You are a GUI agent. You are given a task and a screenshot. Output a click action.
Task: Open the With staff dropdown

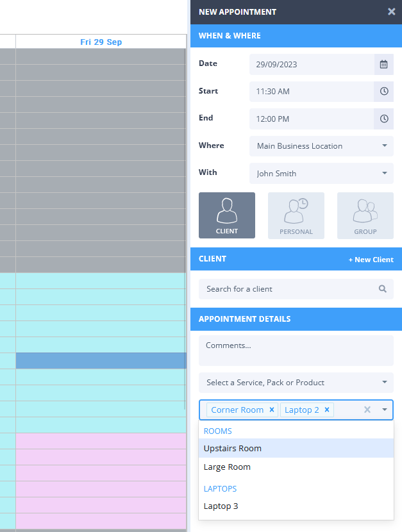click(321, 173)
